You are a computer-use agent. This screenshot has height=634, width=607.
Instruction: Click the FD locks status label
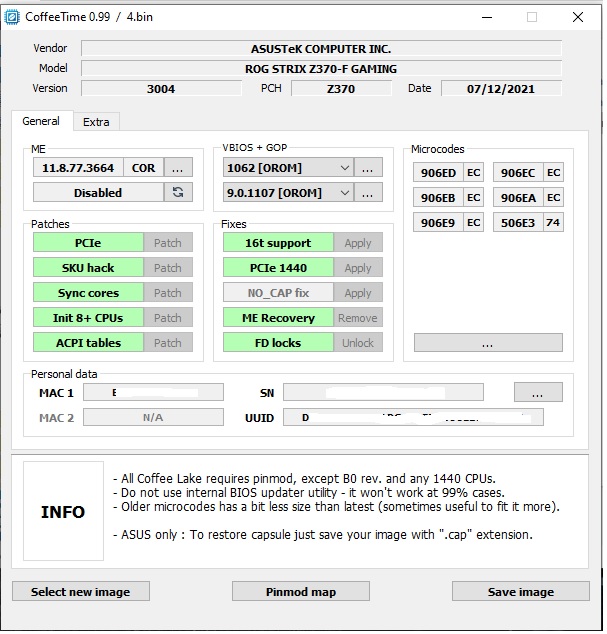coord(278,343)
